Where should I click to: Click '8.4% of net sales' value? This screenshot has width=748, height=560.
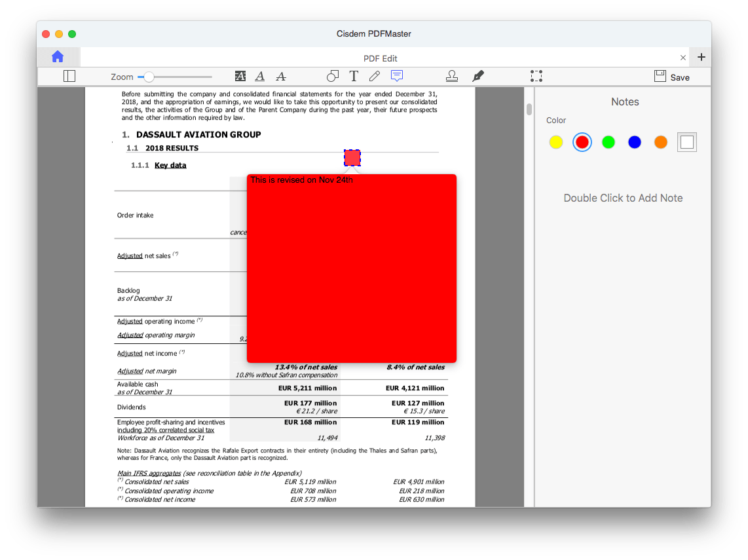tap(415, 367)
